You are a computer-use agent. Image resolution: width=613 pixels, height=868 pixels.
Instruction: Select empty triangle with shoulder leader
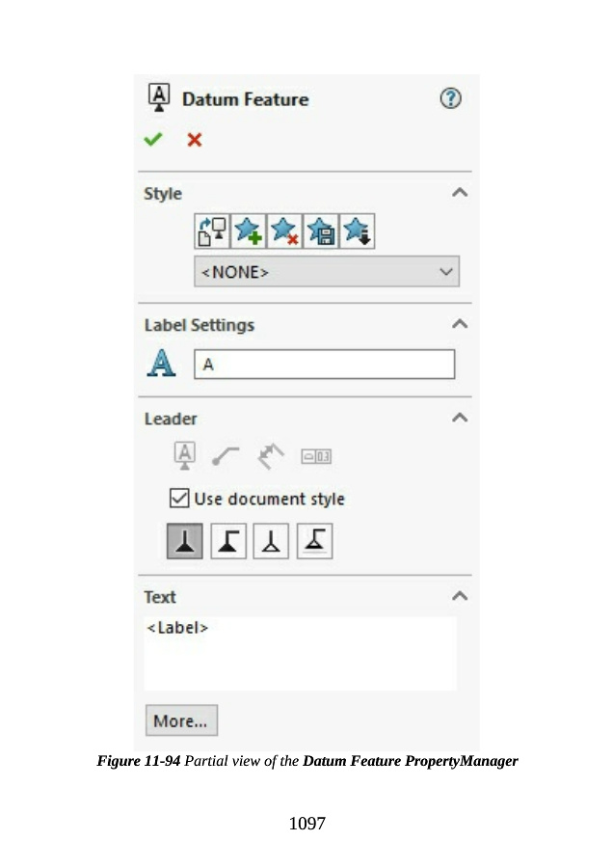coord(314,542)
